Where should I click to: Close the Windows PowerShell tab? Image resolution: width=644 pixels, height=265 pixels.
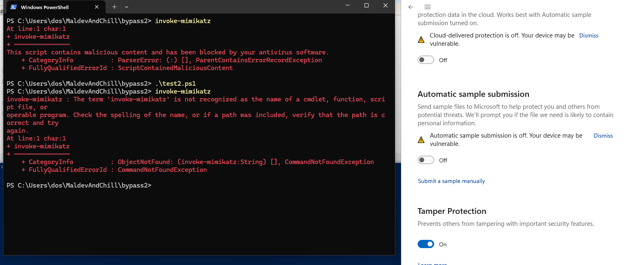(98, 7)
